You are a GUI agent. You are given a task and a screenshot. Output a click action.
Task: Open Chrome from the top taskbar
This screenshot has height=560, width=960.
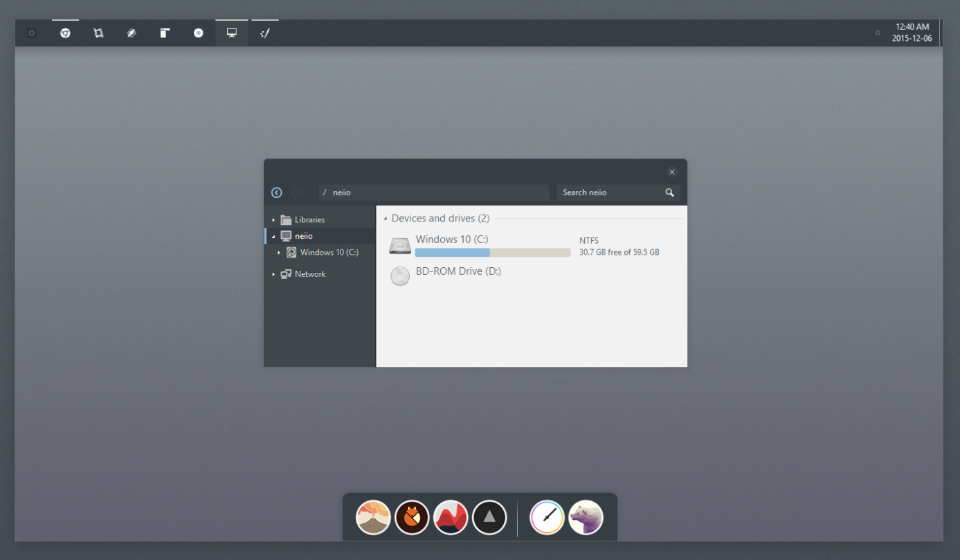[x=65, y=33]
